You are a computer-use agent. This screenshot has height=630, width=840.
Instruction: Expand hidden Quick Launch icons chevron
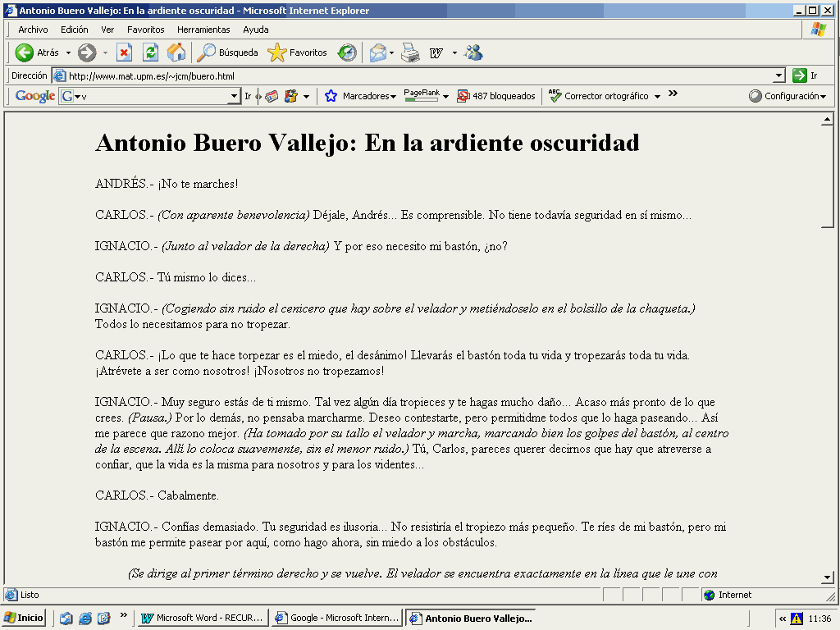[x=124, y=614]
